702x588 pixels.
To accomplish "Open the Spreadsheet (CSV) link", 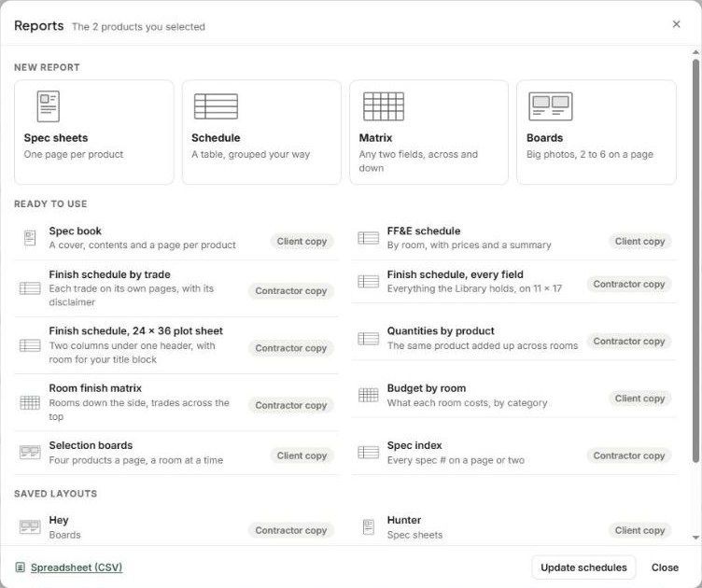I will pyautogui.click(x=77, y=567).
